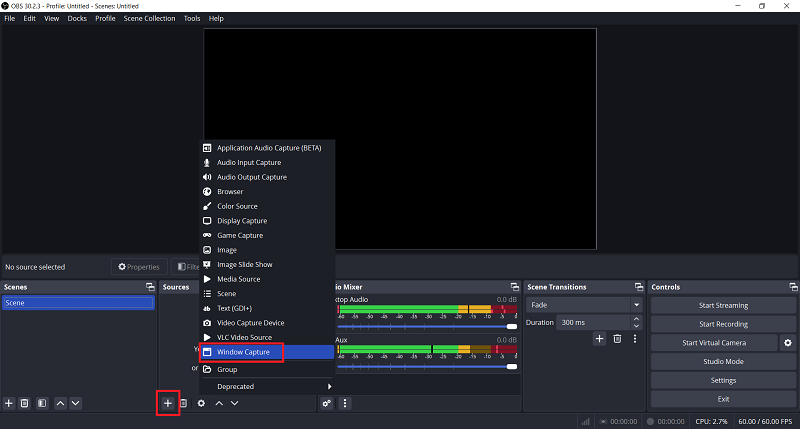Choose Image source
Screen dimensions: 800x429
[267, 250]
